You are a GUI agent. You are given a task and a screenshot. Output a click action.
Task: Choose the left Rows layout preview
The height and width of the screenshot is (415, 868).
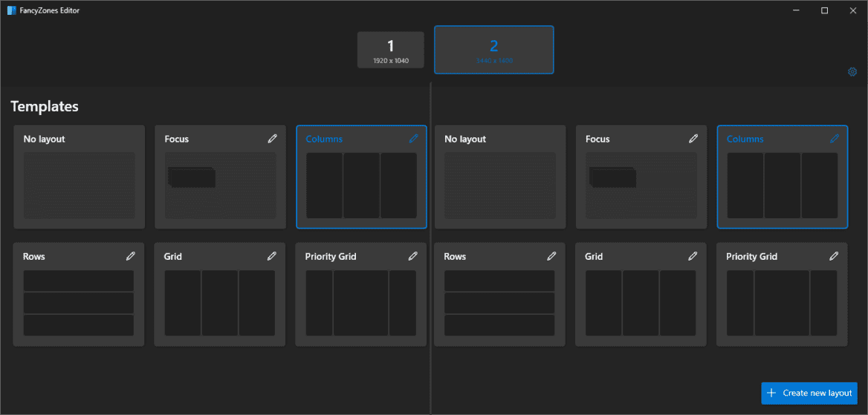tap(79, 303)
